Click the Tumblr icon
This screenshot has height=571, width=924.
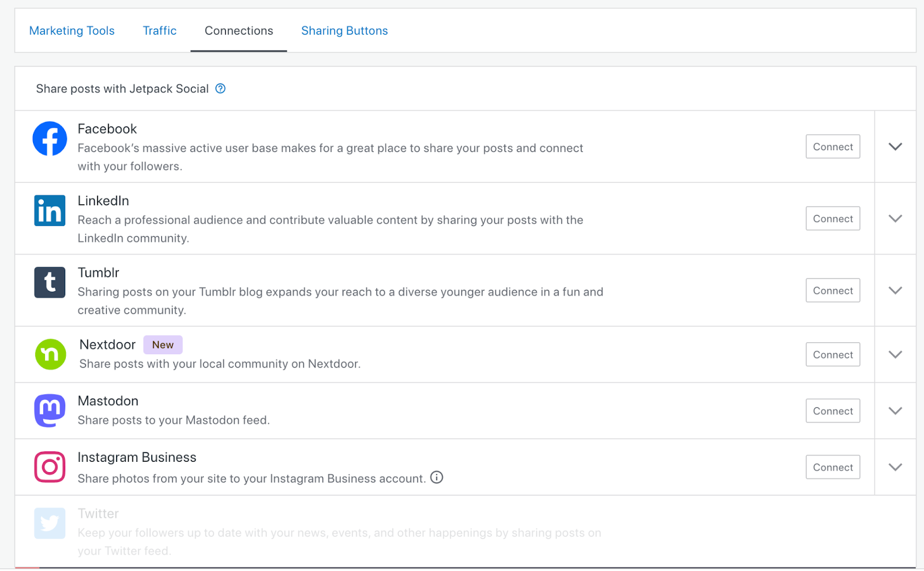pos(50,282)
